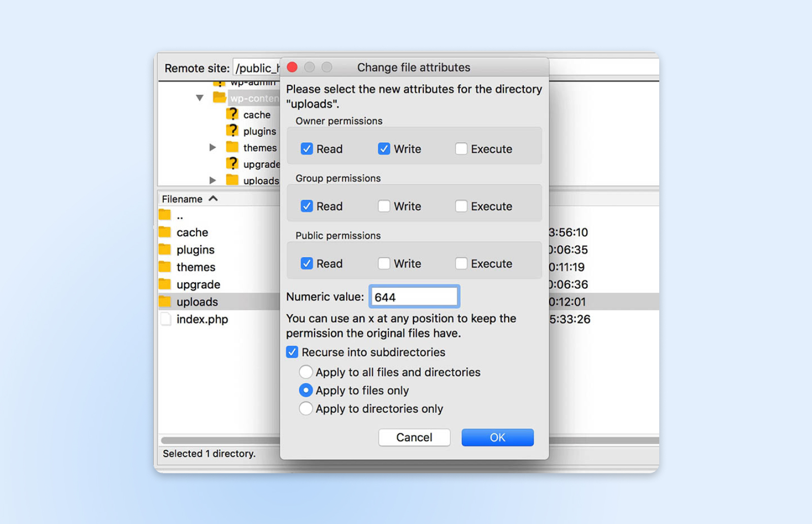Viewport: 812px width, 524px height.
Task: Disable Recurse into subdirectories
Action: [292, 352]
